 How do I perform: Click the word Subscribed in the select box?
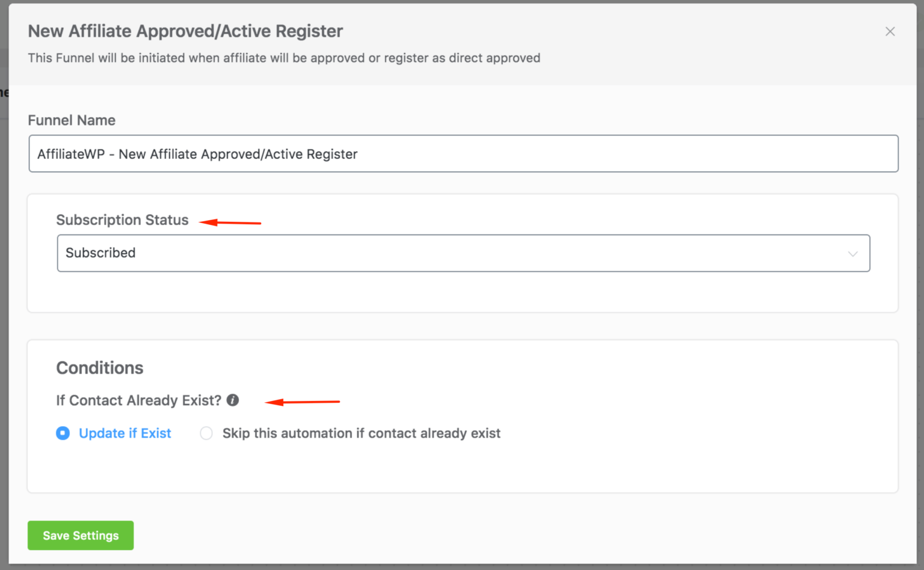pos(100,253)
